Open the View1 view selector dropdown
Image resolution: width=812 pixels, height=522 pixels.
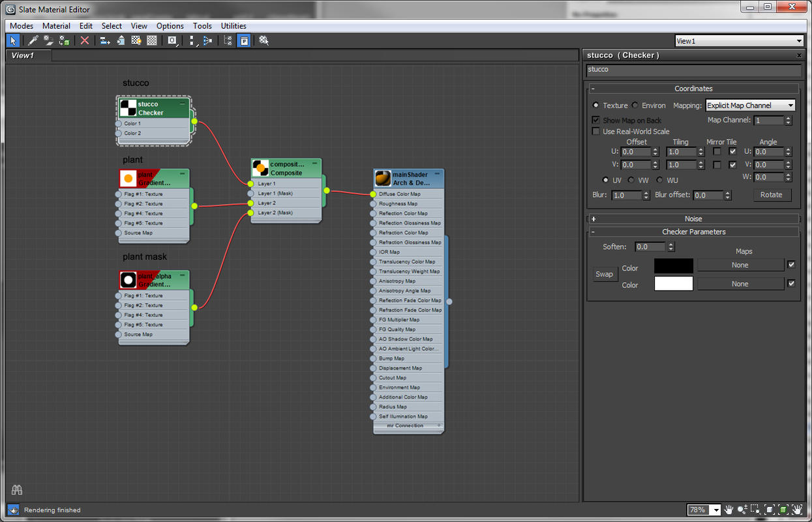pyautogui.click(x=739, y=41)
